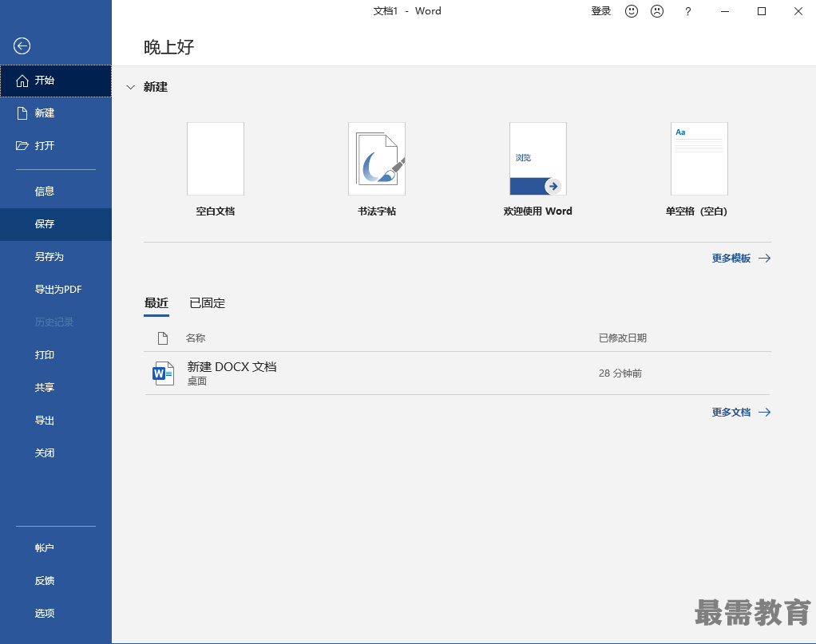
Task: Click the 登录 sign-in button
Action: [601, 11]
